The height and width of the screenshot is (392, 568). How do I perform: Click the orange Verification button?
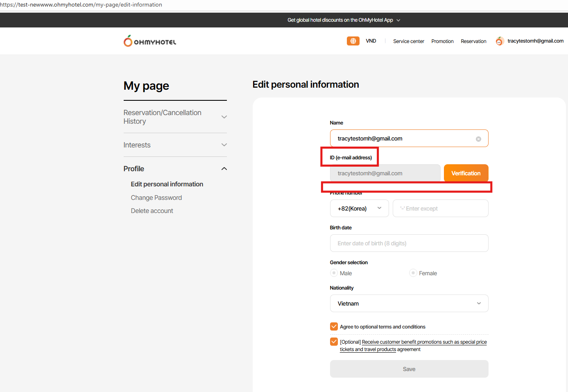[466, 173]
